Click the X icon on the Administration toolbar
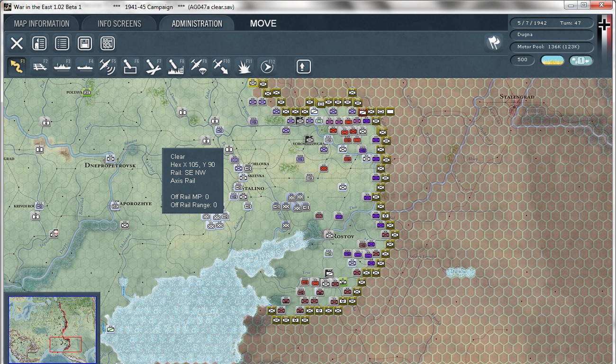616x364 pixels. pyautogui.click(x=17, y=44)
